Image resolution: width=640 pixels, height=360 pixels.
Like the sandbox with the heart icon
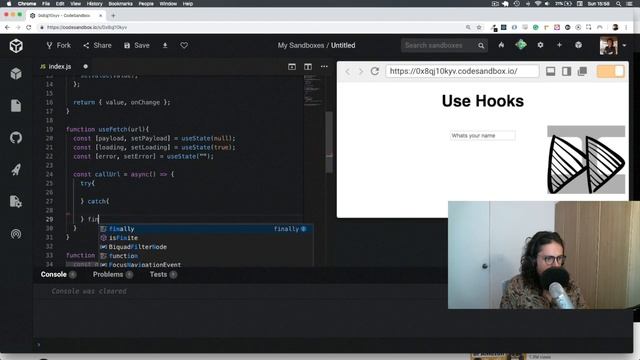pos(184,45)
